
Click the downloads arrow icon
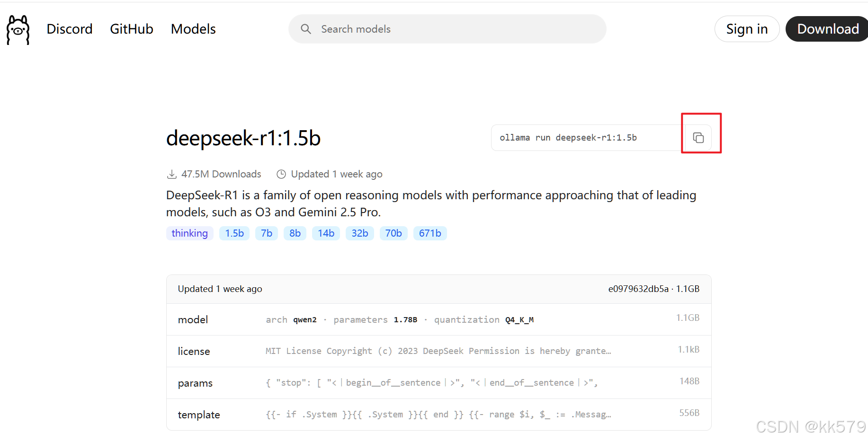tap(171, 174)
